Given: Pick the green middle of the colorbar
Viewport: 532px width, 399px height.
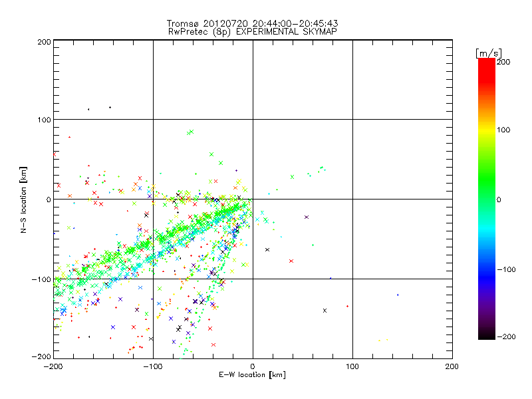Looking at the screenshot, I should (x=486, y=199).
